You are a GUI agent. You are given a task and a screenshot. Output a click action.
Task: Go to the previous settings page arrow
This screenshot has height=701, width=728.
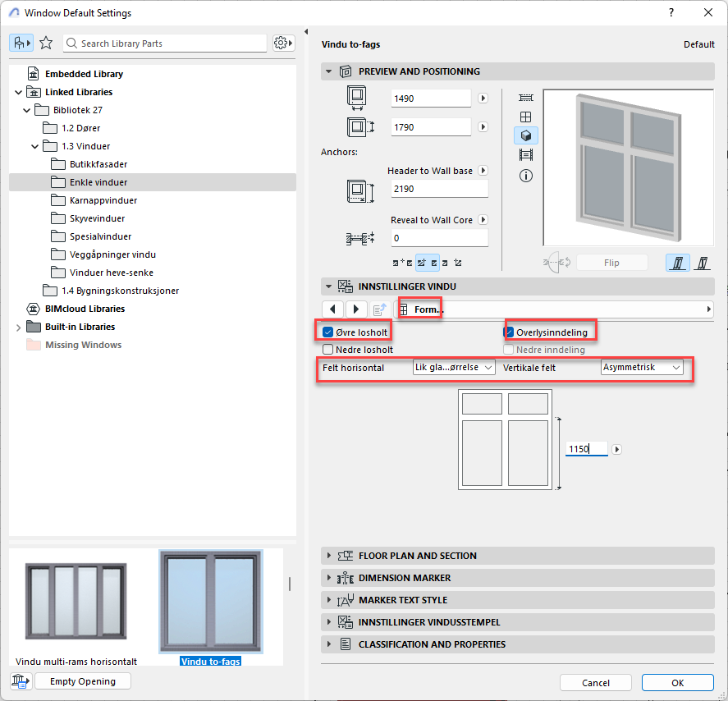click(332, 309)
